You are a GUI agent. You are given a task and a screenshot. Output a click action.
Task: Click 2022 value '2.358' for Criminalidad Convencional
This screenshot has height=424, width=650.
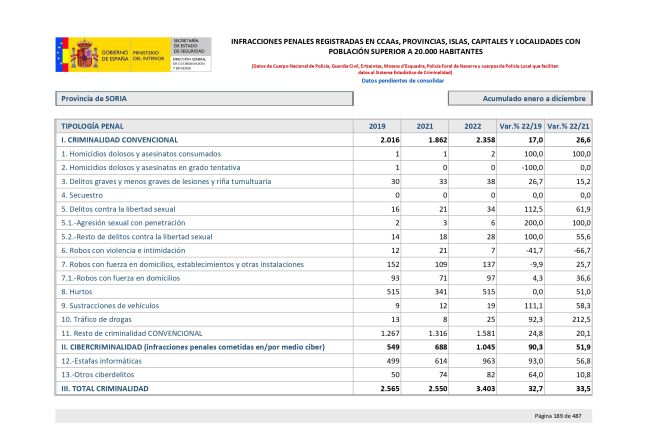coord(485,140)
